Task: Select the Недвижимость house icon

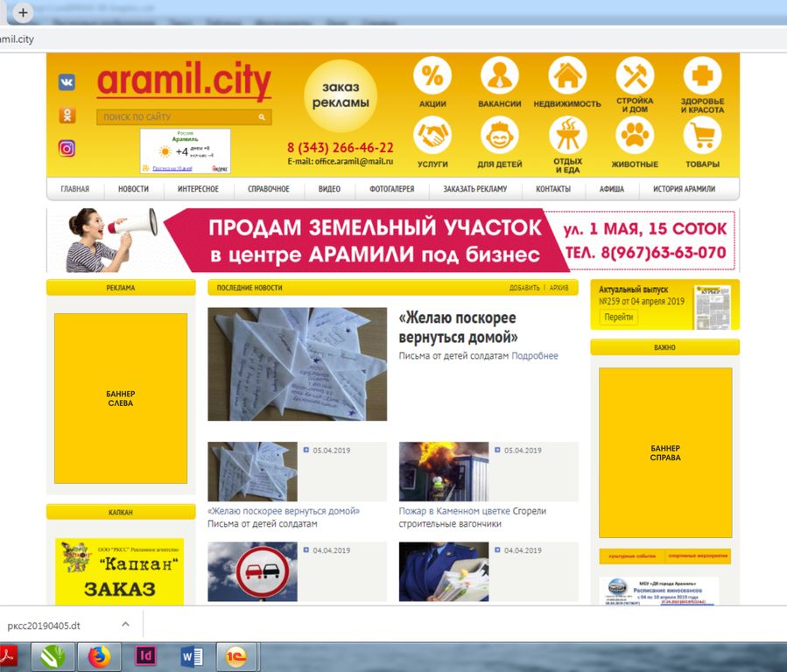Action: point(566,76)
